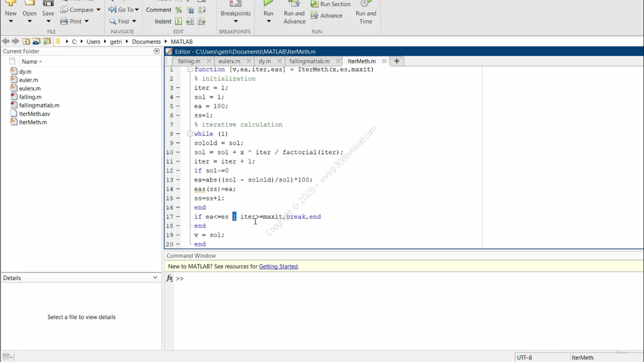Select falling.m in Current Folder
The image size is (644, 362).
tap(30, 97)
